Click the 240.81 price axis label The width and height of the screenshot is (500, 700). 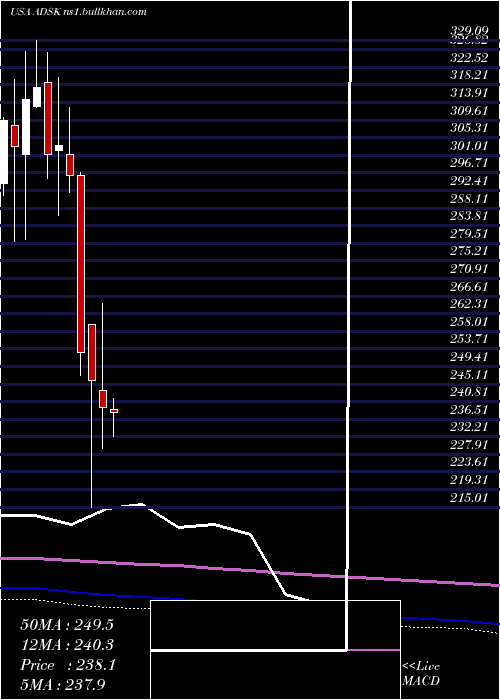pyautogui.click(x=469, y=392)
